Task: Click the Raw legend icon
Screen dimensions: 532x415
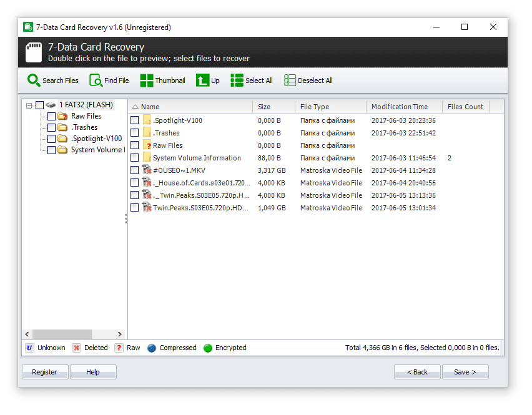Action: point(119,348)
